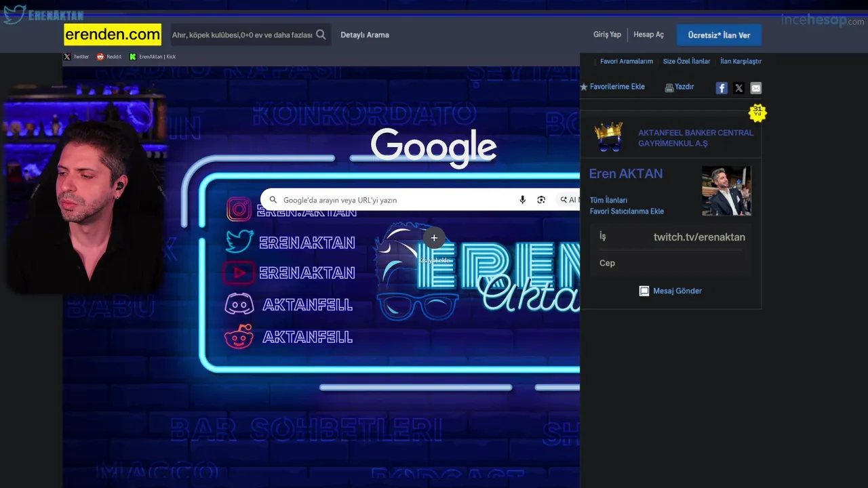Click the Google logo
The width and height of the screenshot is (868, 488).
tap(433, 147)
